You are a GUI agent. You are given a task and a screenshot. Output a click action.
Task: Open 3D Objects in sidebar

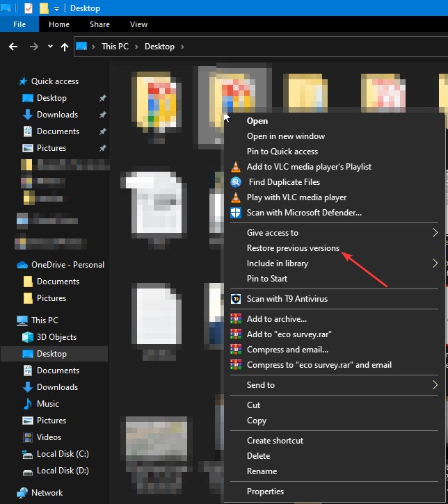(56, 337)
